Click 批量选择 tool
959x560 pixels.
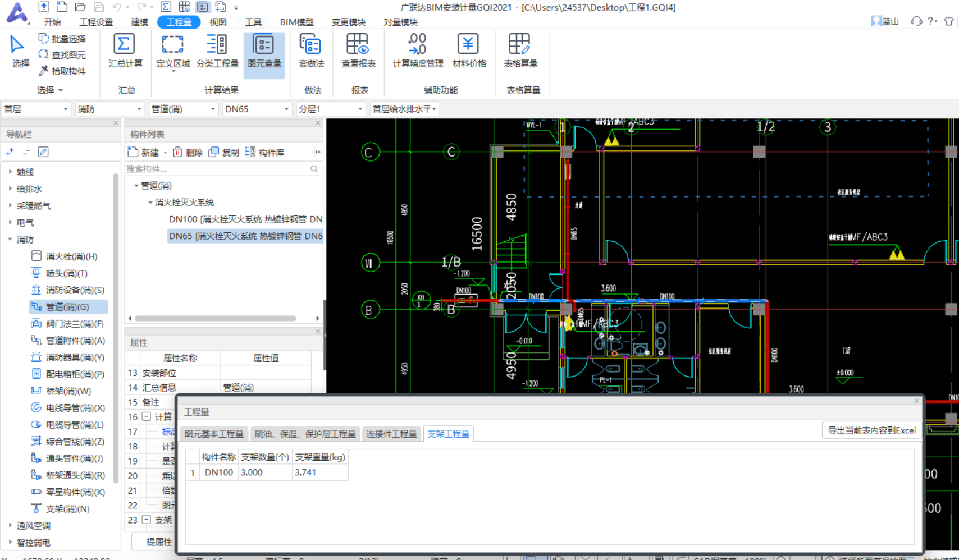(x=62, y=39)
